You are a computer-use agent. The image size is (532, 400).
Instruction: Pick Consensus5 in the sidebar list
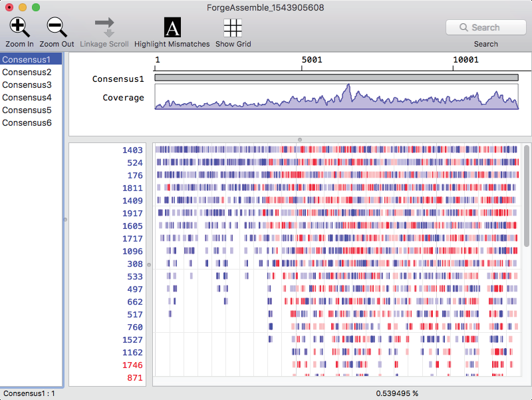[31, 110]
